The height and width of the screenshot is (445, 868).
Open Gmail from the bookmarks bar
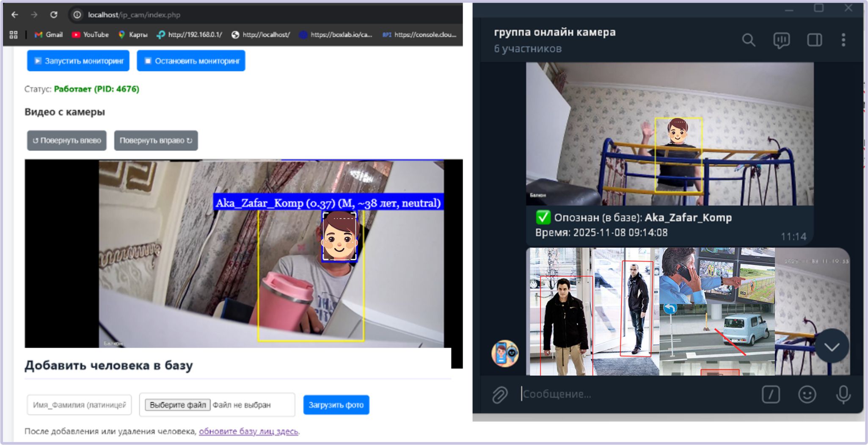pos(47,35)
